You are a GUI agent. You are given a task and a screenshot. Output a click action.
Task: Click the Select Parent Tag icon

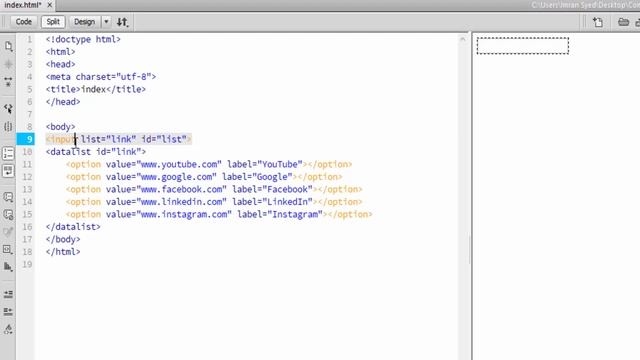pos(8,108)
